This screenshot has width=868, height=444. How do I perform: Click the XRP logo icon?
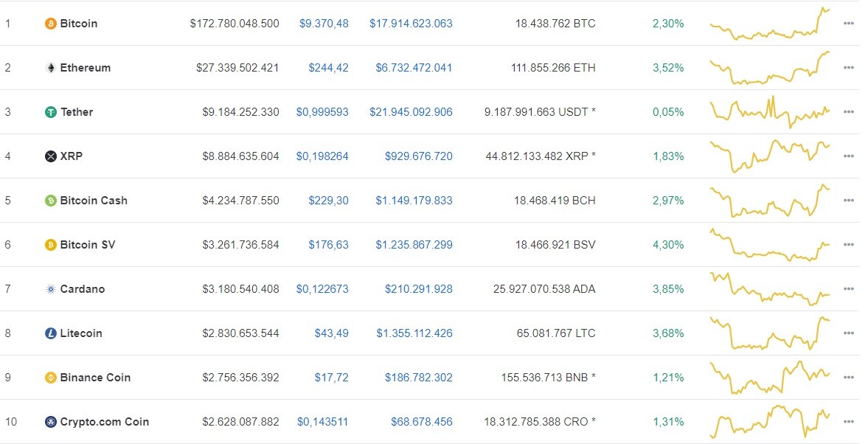coord(49,156)
